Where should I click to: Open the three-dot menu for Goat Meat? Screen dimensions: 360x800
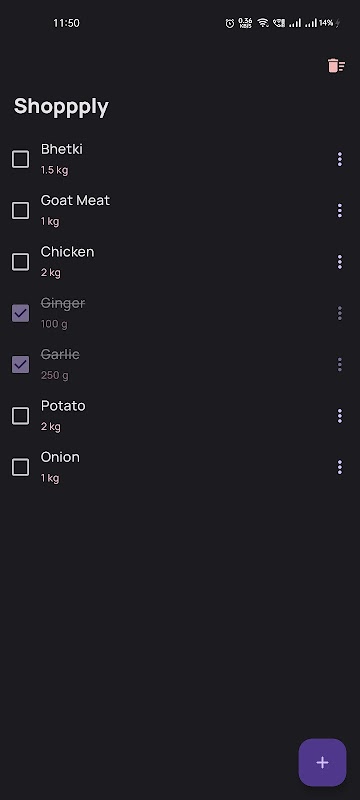340,210
